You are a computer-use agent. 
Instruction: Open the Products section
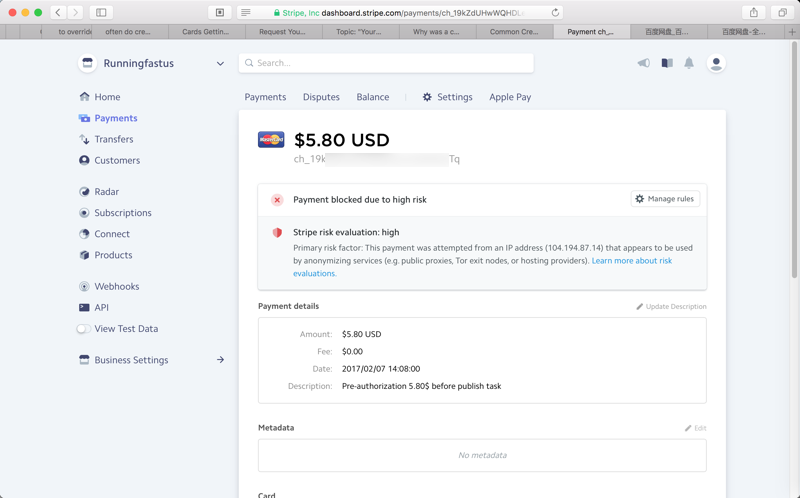tap(113, 255)
